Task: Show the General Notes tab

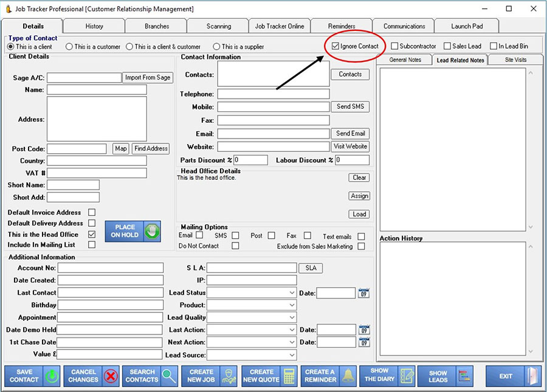Action: (405, 60)
